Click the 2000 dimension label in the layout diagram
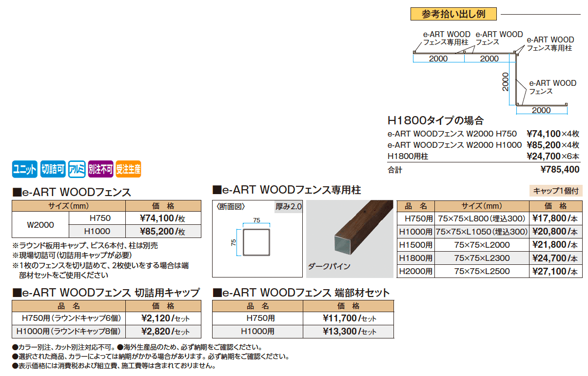The image size is (588, 376). pos(439,59)
